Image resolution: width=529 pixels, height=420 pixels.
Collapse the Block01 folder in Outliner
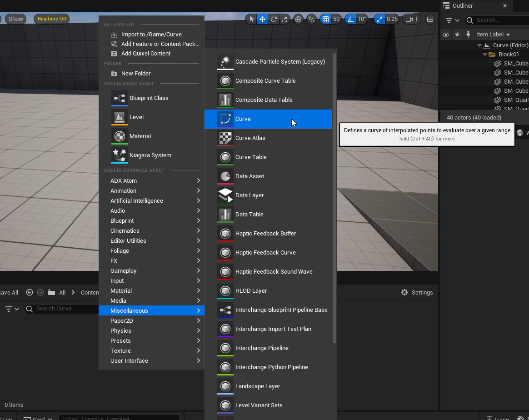(485, 54)
